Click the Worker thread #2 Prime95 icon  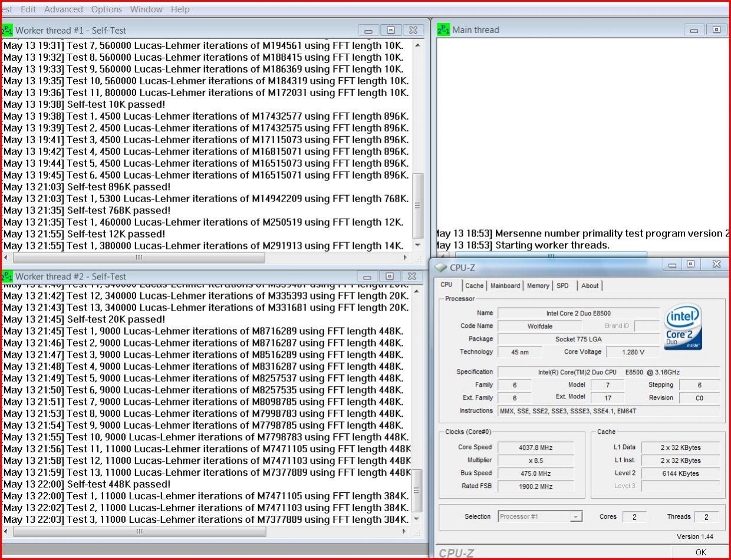click(x=7, y=276)
